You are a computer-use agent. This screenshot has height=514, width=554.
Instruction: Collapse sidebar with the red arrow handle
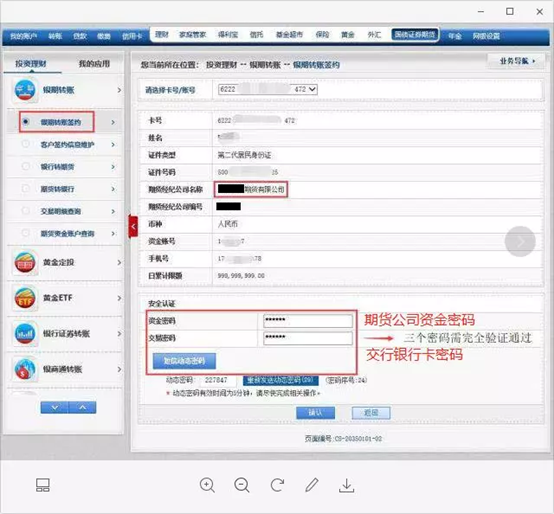click(x=133, y=226)
